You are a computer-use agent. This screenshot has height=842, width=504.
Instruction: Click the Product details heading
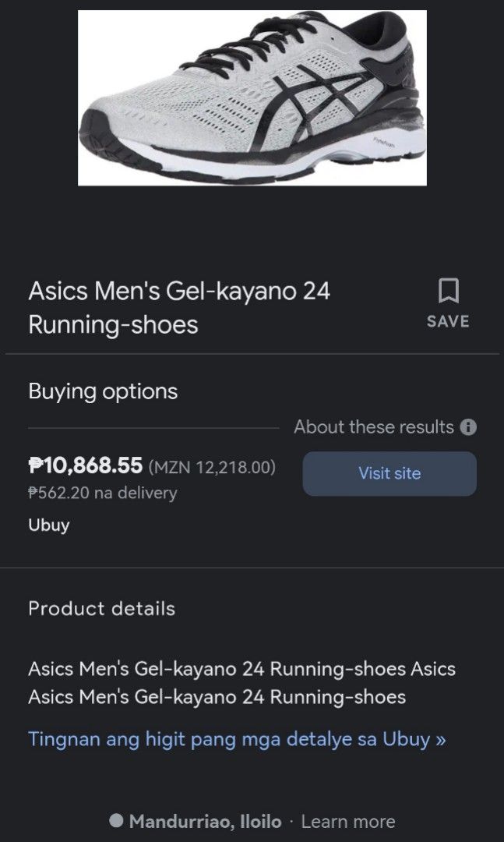click(x=101, y=608)
